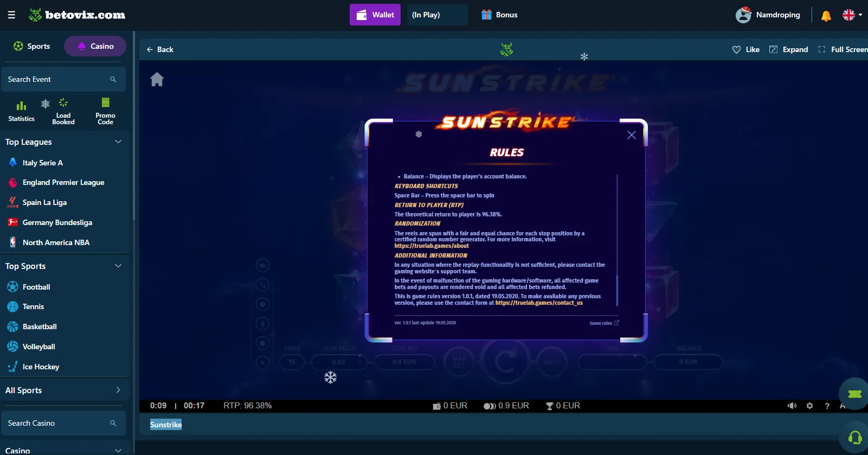This screenshot has height=455, width=868.
Task: Open the hamburger menu
Action: coord(11,15)
